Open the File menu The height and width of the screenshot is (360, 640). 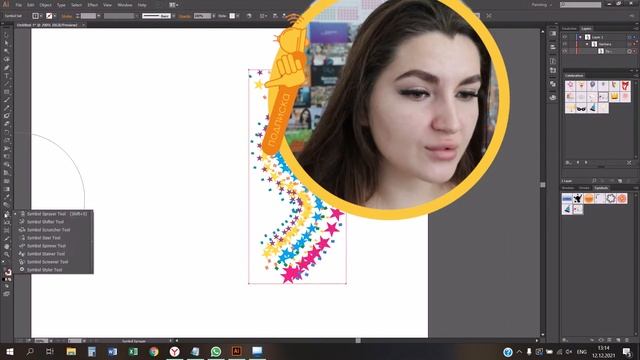(19, 5)
